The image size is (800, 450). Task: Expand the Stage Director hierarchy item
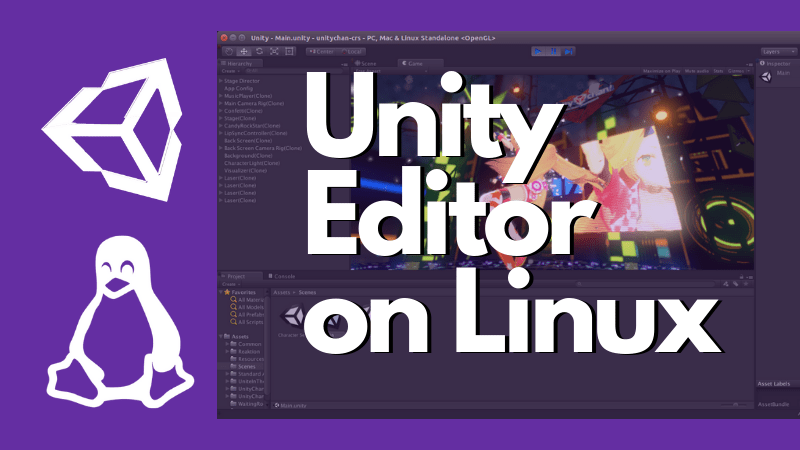221,80
